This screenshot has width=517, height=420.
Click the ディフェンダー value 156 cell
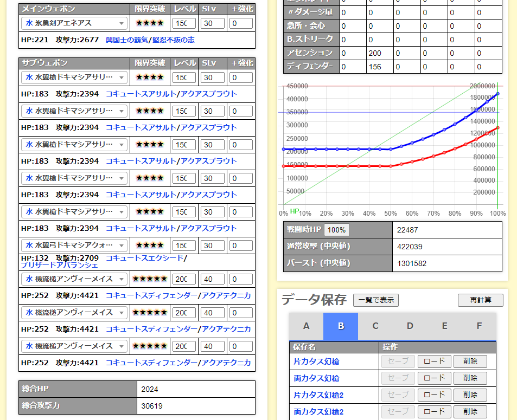380,67
